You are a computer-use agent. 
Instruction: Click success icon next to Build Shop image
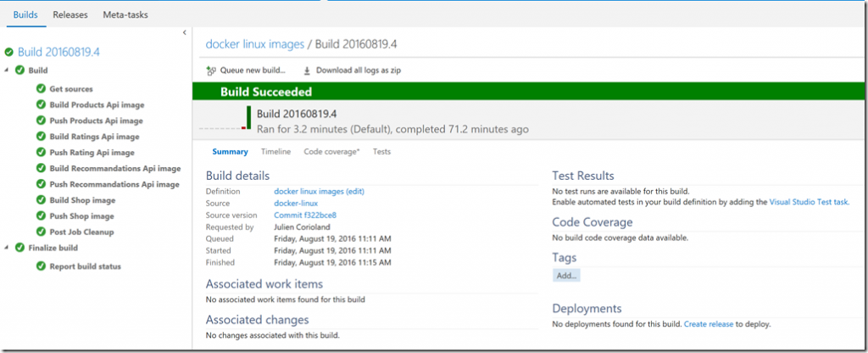[x=41, y=200]
